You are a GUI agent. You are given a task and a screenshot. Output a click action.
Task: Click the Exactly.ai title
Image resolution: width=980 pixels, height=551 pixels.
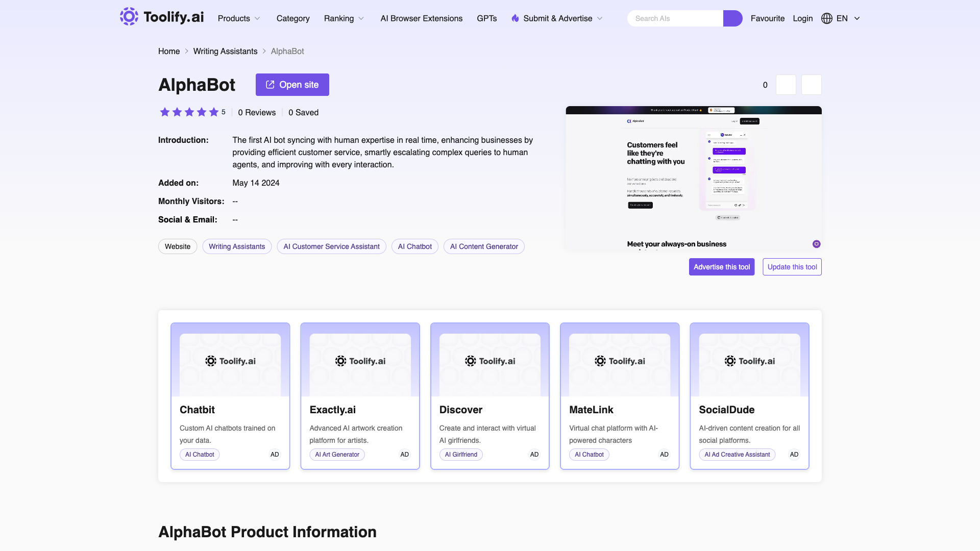coord(332,410)
